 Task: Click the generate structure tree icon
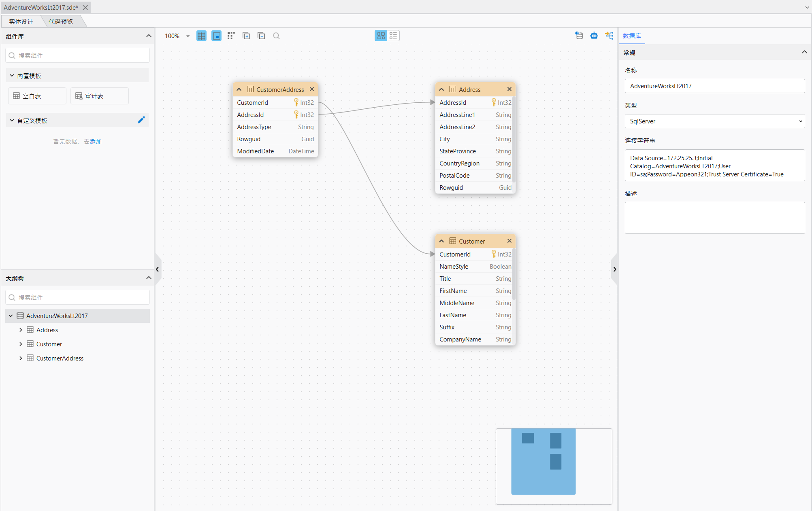(x=609, y=36)
